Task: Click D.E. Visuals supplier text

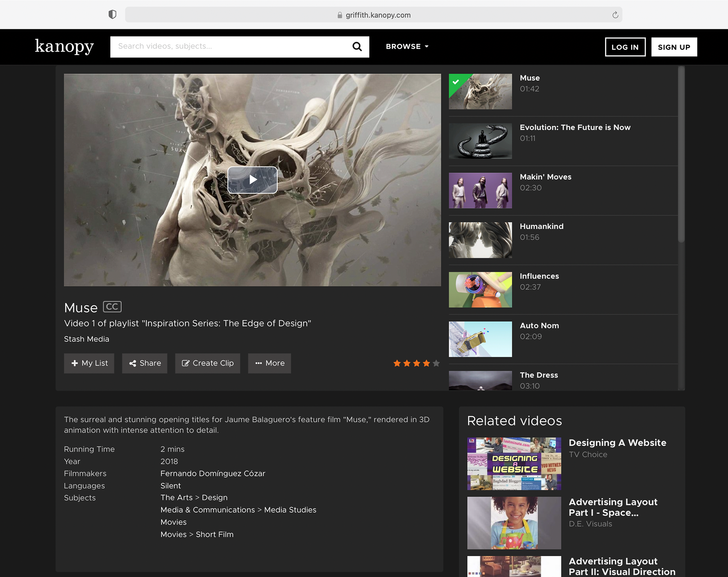Action: [x=590, y=524]
